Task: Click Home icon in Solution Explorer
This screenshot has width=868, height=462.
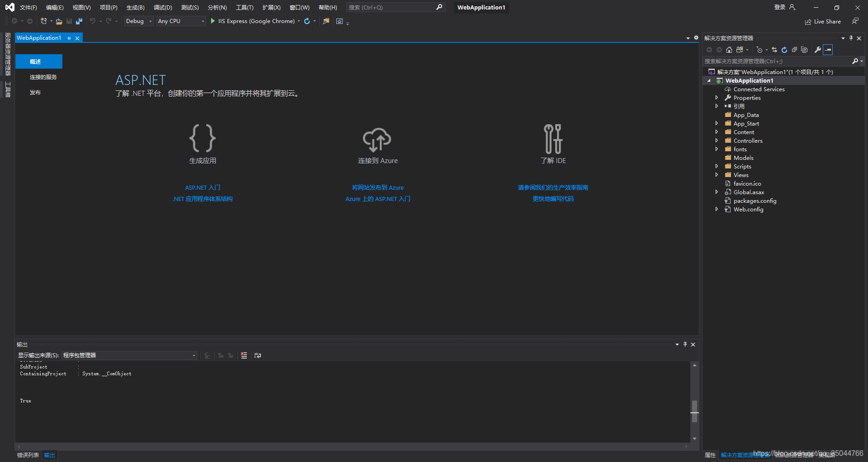Action: coord(729,50)
